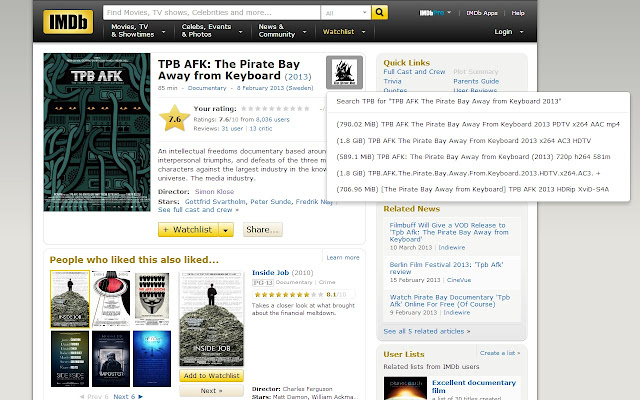Click the yellow search magnifier button

tap(380, 12)
